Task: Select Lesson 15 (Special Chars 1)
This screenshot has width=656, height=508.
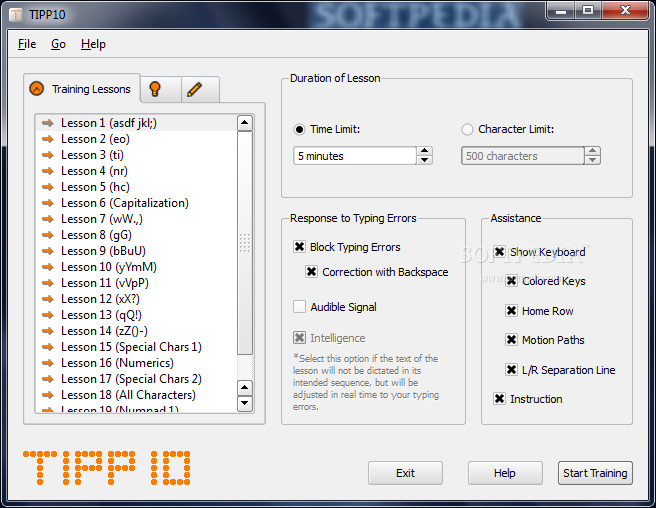Action: (x=136, y=347)
